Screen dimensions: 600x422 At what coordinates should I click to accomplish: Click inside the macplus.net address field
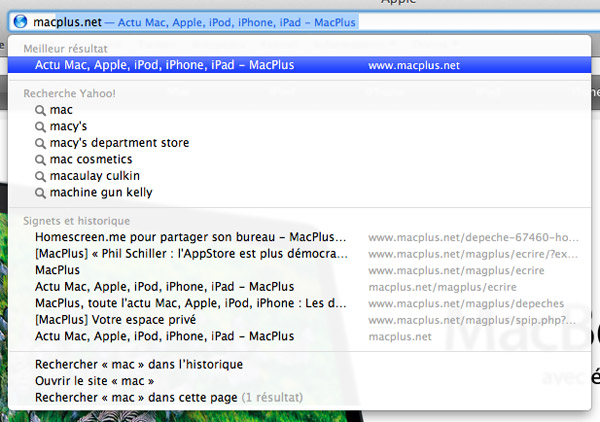[306, 22]
